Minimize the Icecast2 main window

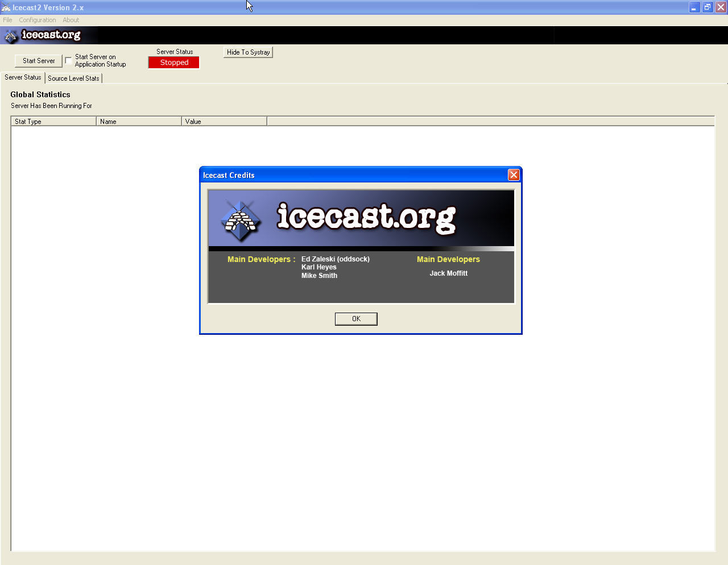tap(694, 7)
